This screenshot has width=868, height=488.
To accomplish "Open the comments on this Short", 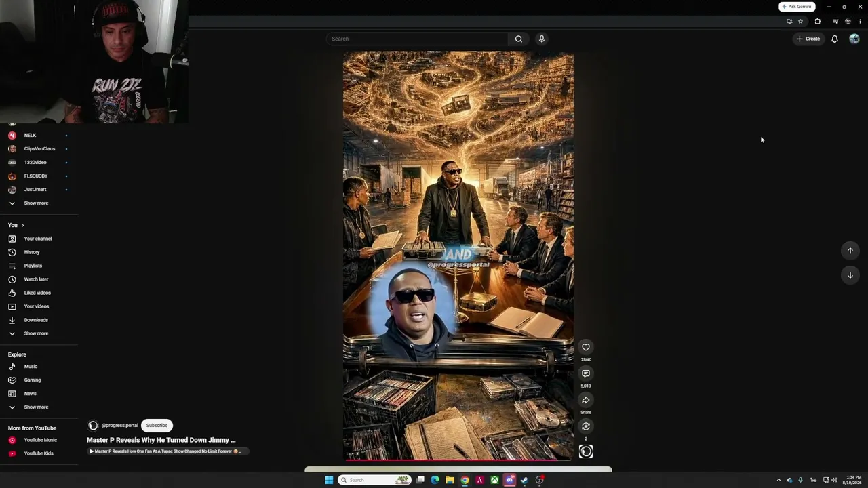I will (x=586, y=373).
